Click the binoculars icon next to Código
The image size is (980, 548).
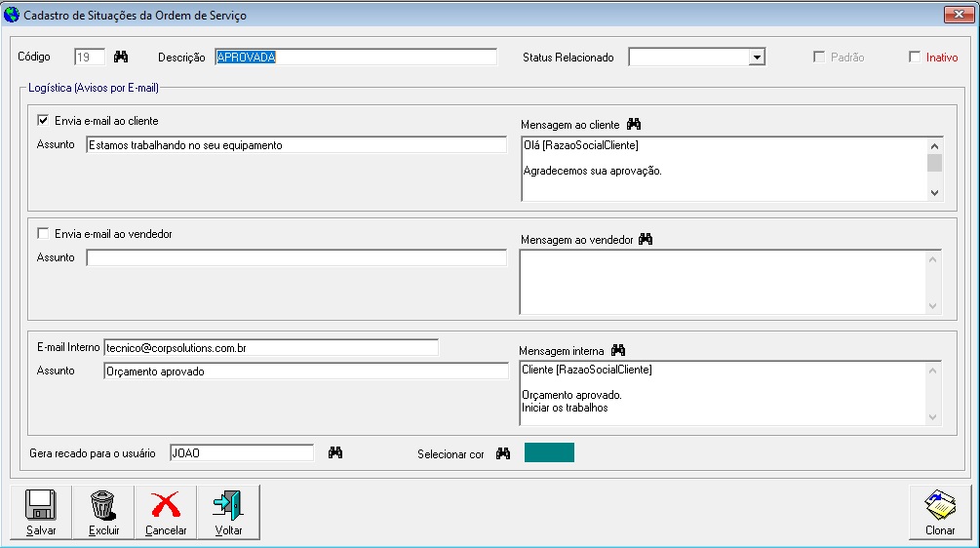point(121,57)
